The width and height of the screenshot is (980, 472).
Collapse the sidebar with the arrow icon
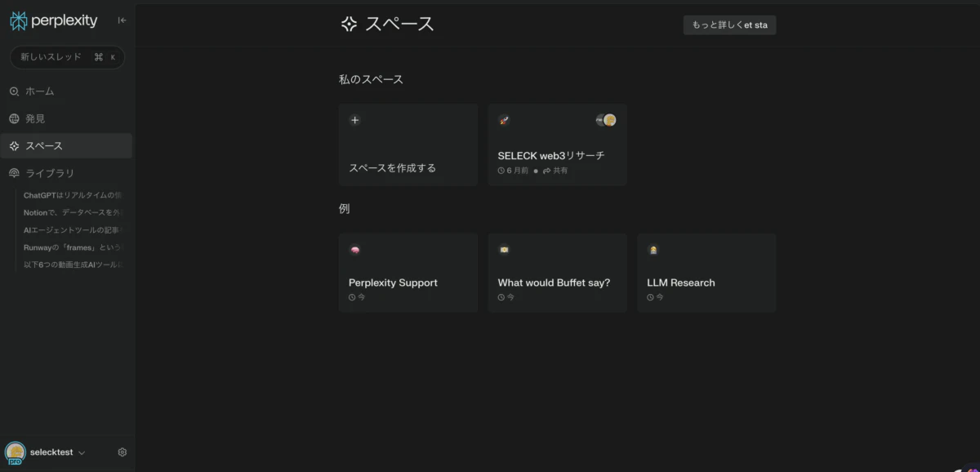122,20
